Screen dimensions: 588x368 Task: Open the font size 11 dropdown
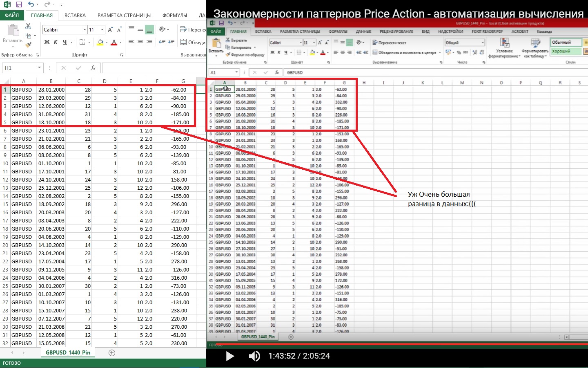pos(102,30)
